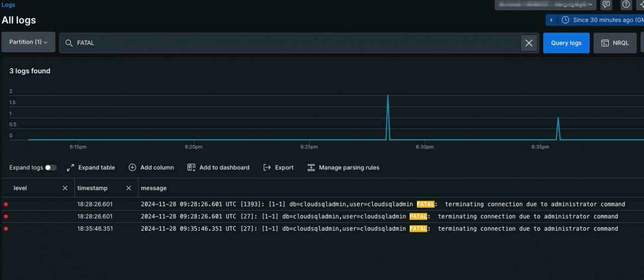Clear the search query with X
The height and width of the screenshot is (280, 644).
coord(529,43)
